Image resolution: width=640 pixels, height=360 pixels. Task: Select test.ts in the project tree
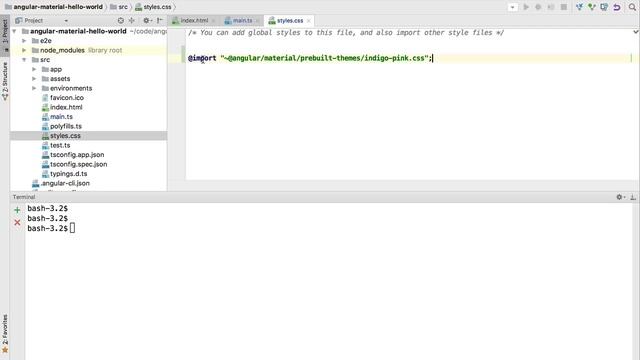coord(60,145)
